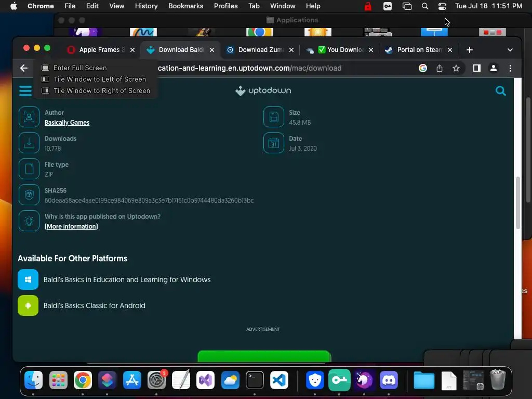Viewport: 532px width, 399px height.
Task: Open Visual Studio Code from the Dock
Action: 279,380
